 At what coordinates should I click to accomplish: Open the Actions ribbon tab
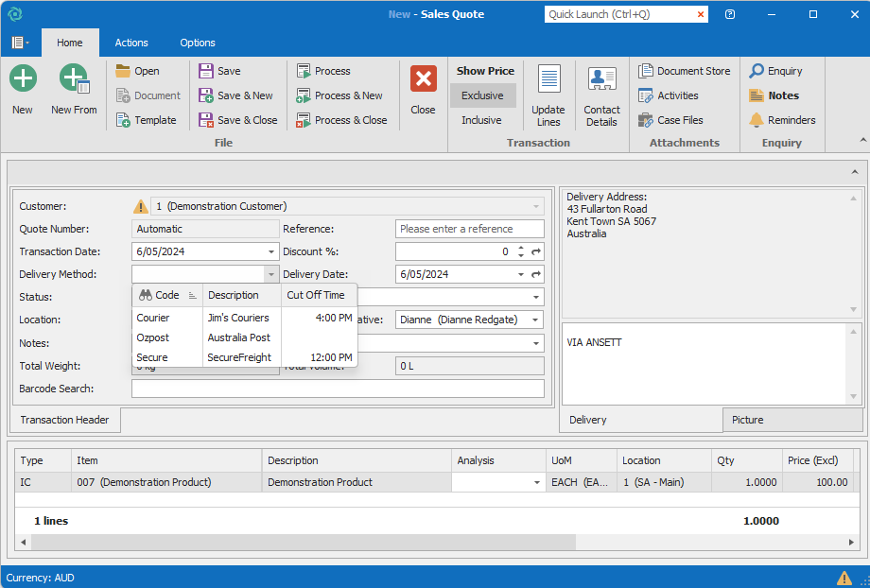tap(131, 43)
